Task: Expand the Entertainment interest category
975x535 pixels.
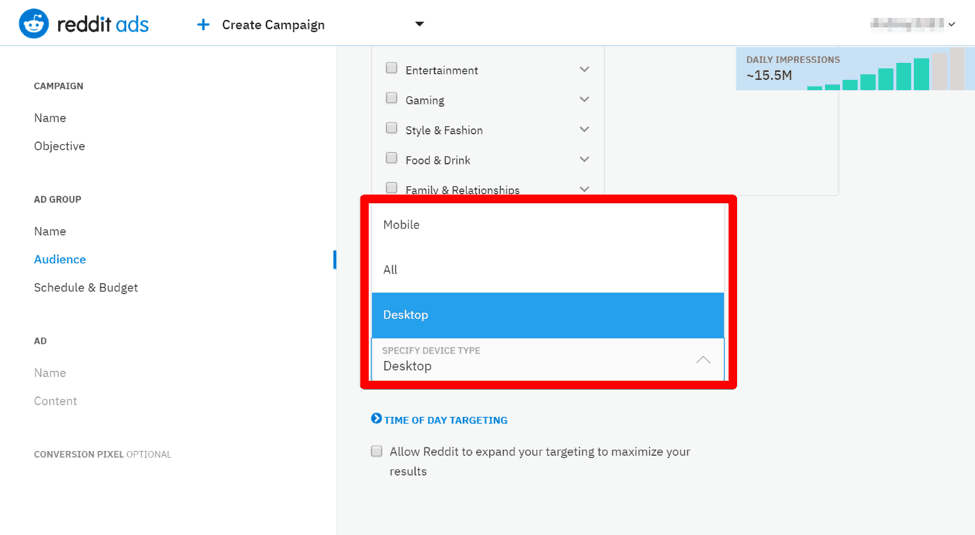Action: coord(584,70)
